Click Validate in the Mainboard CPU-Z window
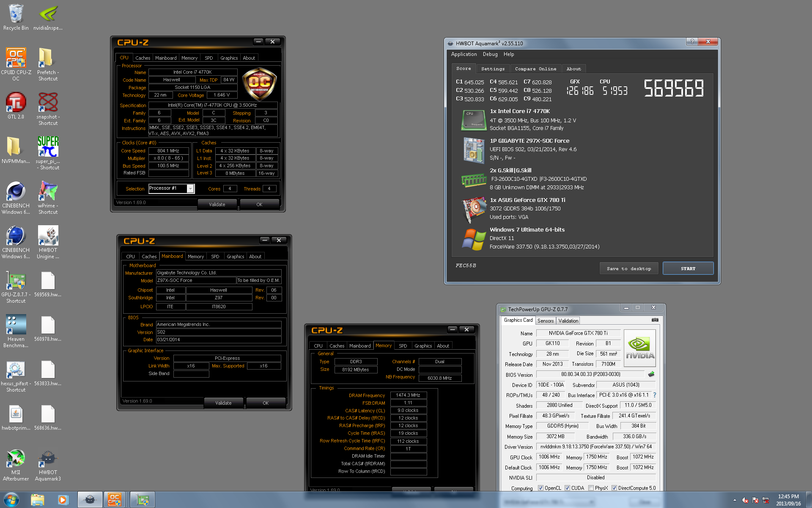This screenshot has height=508, width=812. (223, 403)
